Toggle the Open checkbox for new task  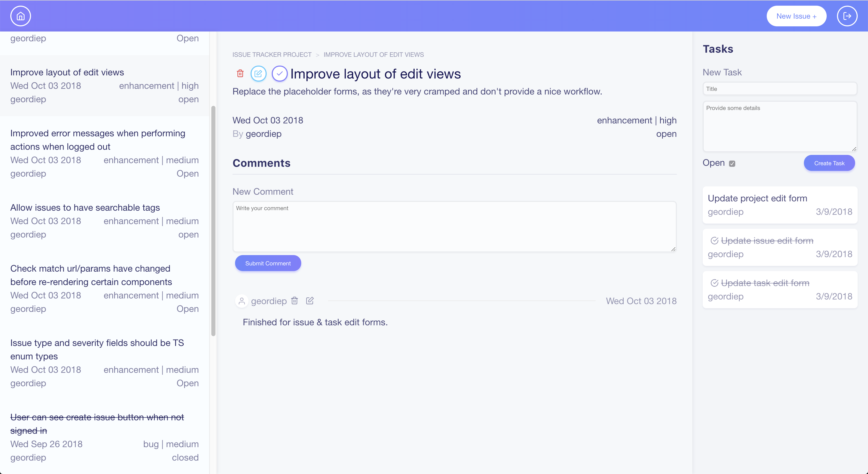point(732,164)
